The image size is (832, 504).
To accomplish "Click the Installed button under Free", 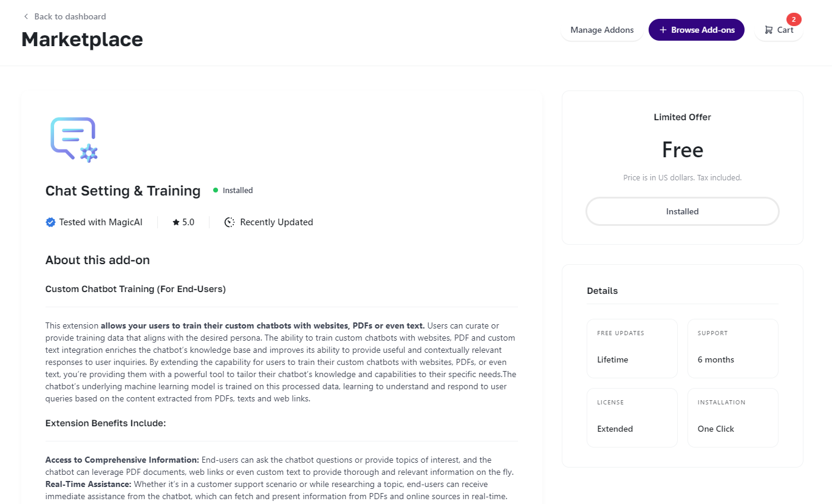I will point(682,211).
